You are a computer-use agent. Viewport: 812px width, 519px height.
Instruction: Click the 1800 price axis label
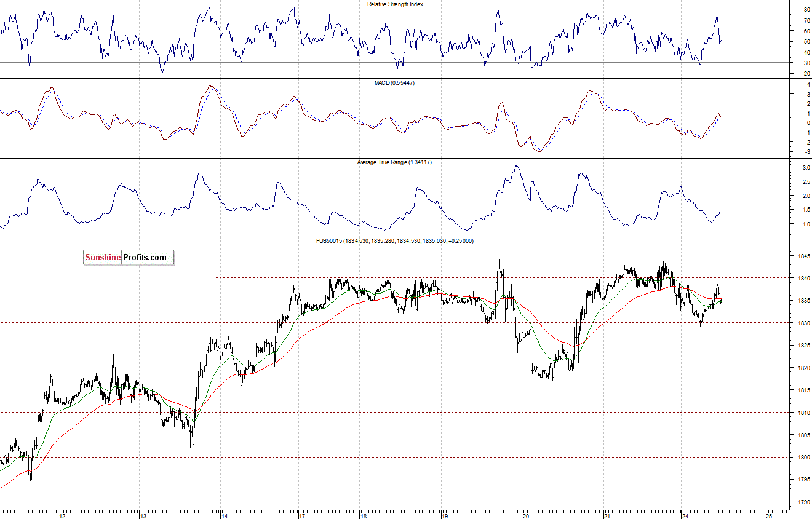803,458
